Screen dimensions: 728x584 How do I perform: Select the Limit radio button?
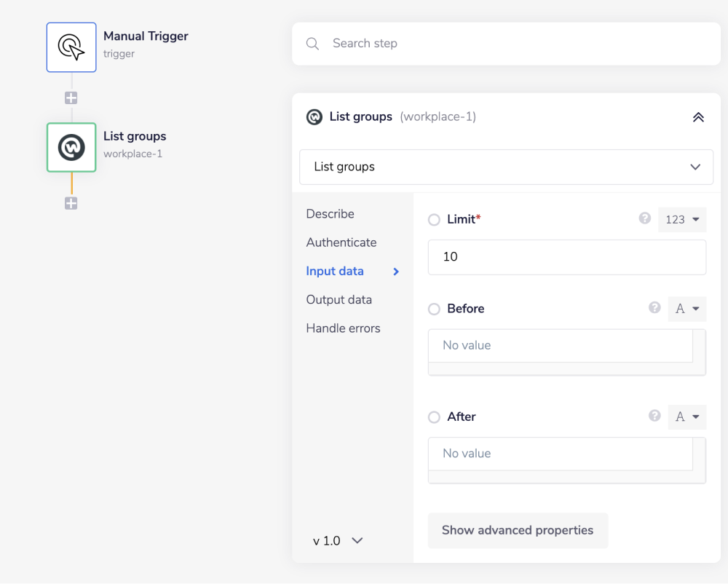click(x=435, y=220)
